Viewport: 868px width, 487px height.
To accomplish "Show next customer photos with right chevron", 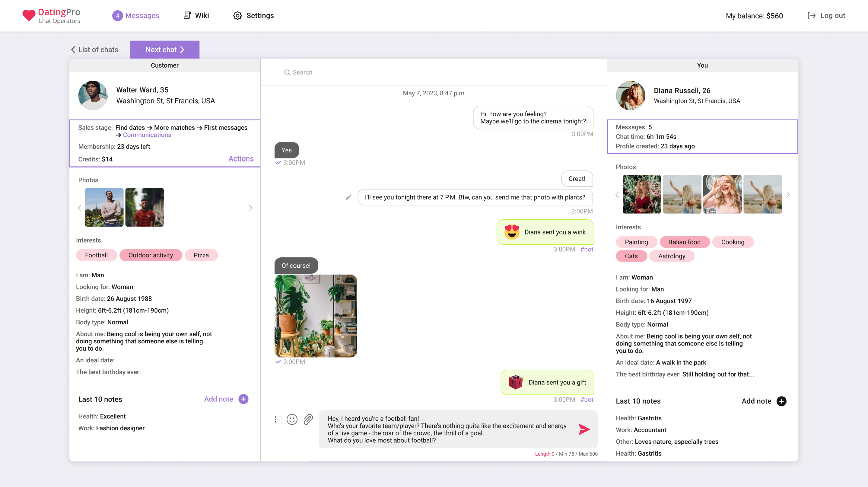I will coord(250,208).
